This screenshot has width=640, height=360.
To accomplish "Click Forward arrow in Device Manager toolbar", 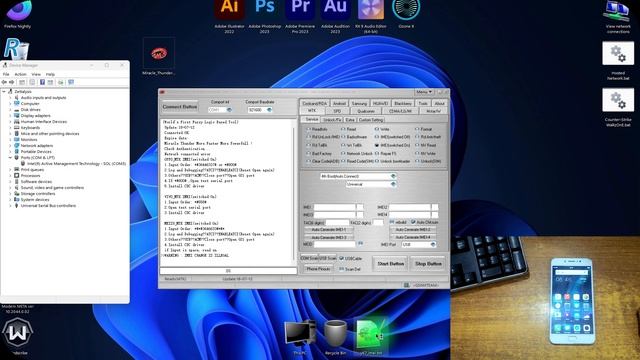I will pos(11,82).
